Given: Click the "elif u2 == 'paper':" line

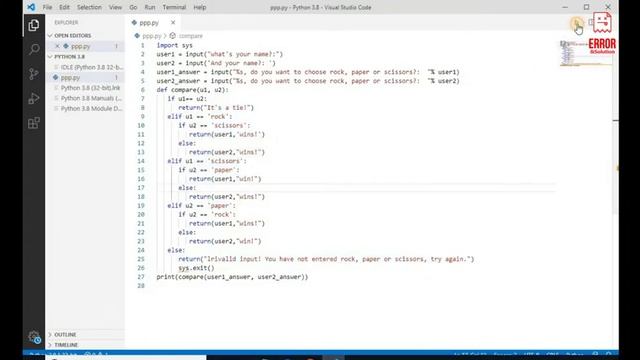Looking at the screenshot, I should point(202,206).
